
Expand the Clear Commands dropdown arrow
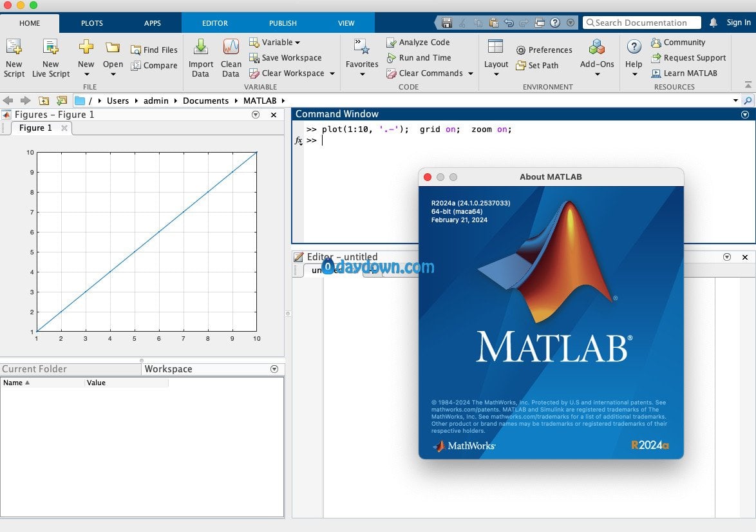[471, 73]
